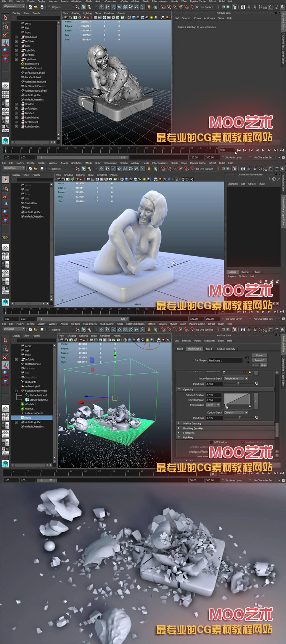Select the arrow Select tool in top Maya window
Screen dimensions: 286x644
(5, 18)
